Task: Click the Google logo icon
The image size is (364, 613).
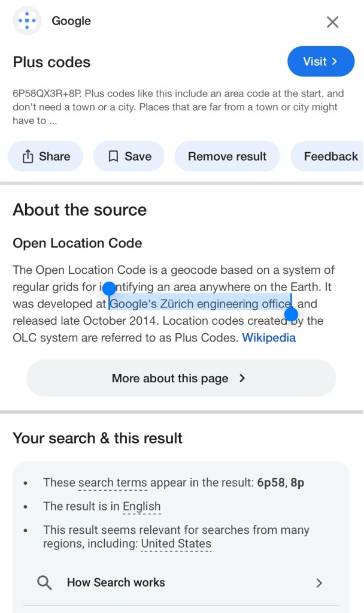Action: pos(27,22)
